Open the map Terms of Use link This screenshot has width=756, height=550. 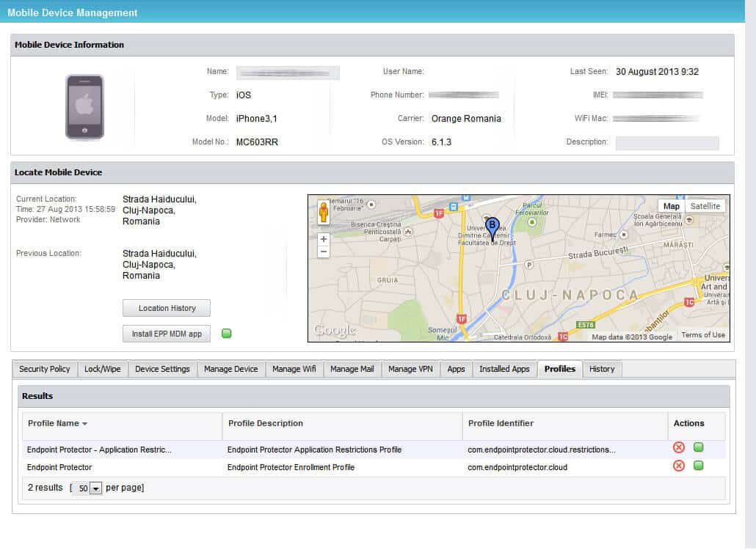coord(703,335)
